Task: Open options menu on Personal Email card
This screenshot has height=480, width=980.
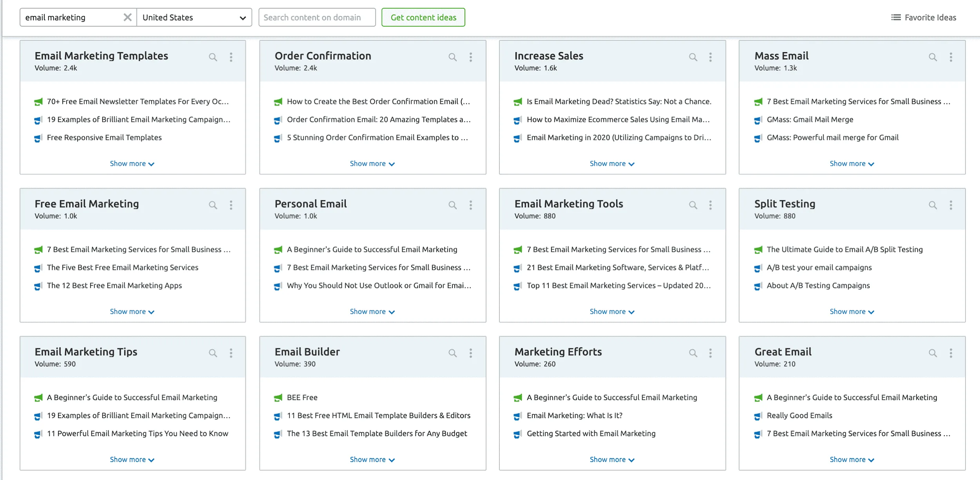Action: tap(471, 205)
